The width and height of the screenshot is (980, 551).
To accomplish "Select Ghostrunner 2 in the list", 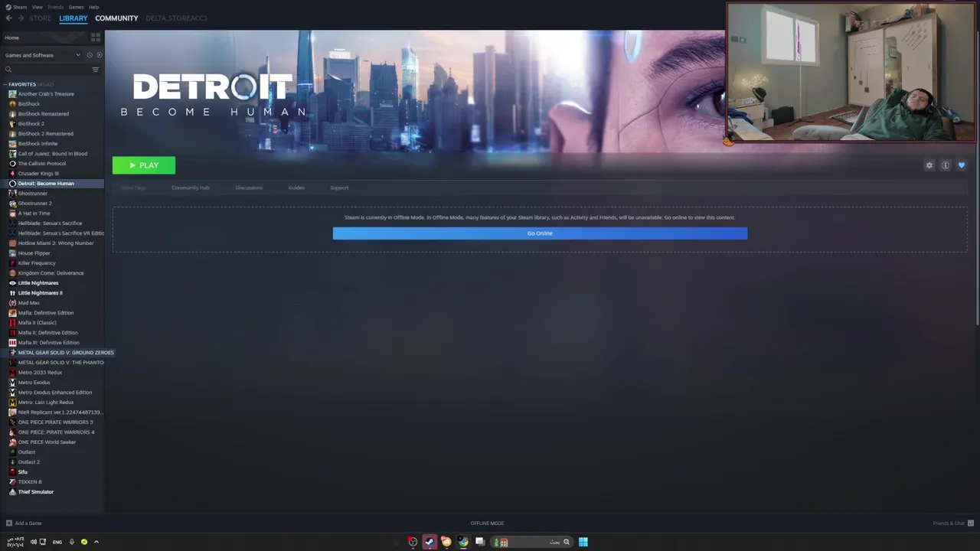I will point(35,204).
